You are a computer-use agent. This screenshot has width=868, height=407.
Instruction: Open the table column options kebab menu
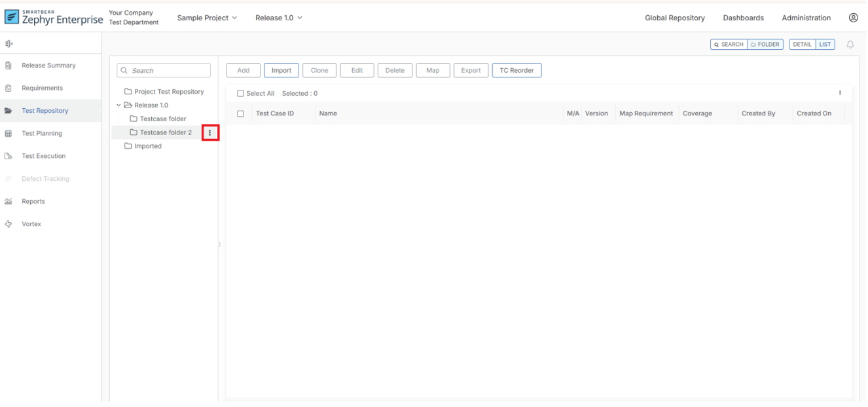click(x=840, y=93)
